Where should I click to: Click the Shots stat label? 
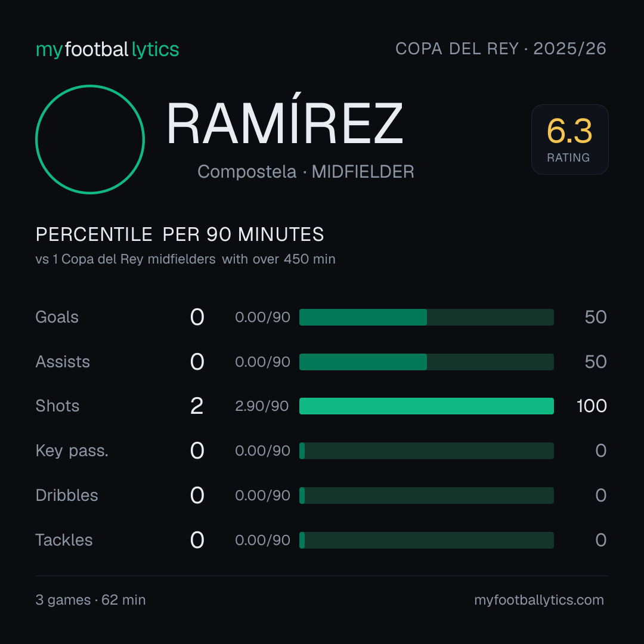click(57, 406)
